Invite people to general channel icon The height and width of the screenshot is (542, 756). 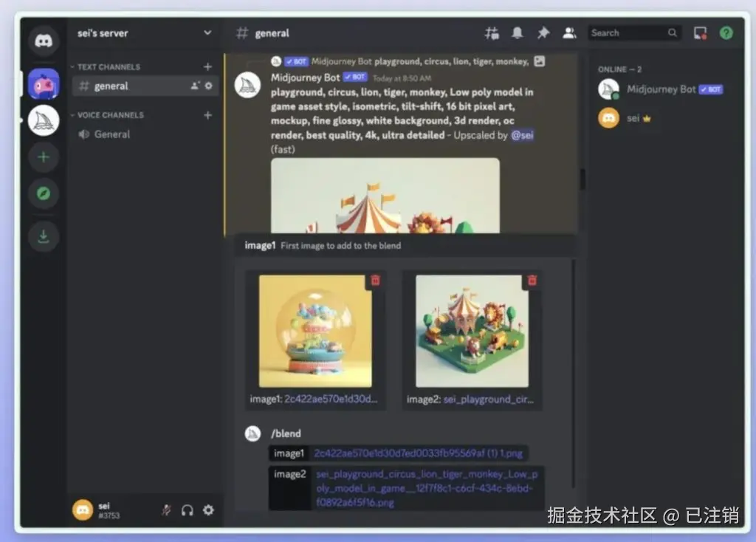195,86
